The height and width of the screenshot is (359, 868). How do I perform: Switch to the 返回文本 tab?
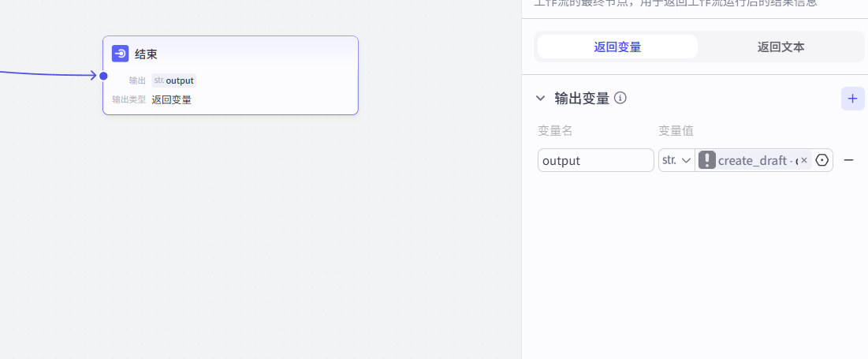780,47
